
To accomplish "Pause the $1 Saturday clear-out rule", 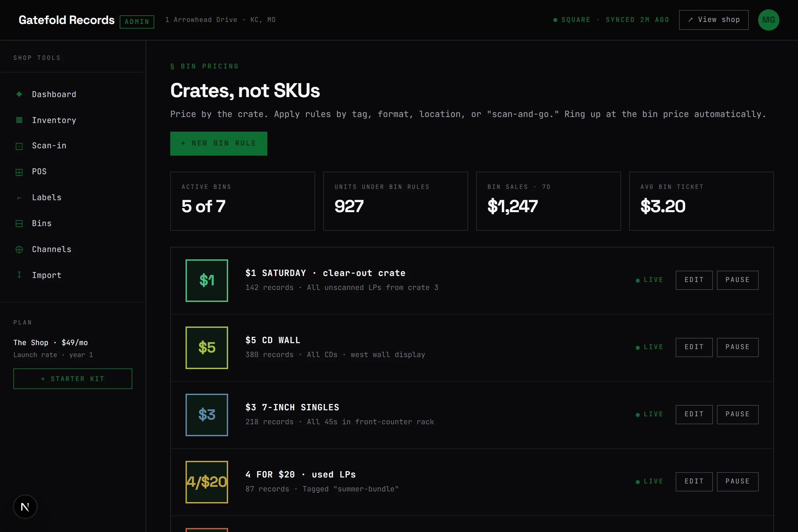I will pos(737,280).
